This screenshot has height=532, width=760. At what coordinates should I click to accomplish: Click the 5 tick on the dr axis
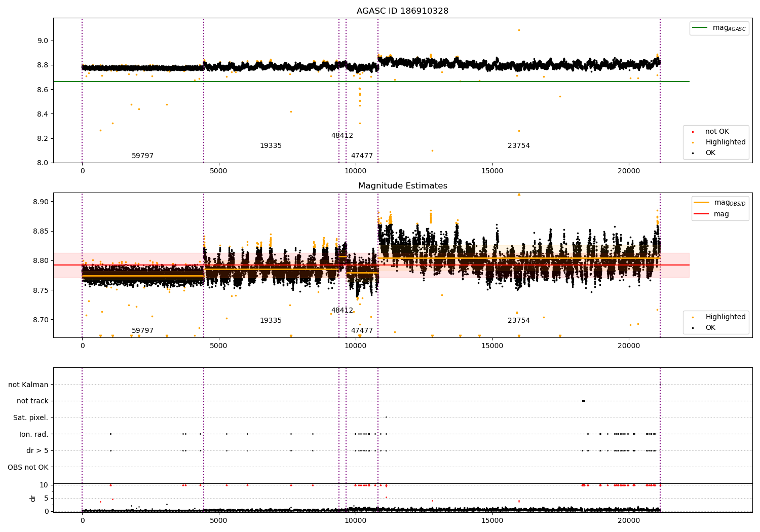[46, 499]
